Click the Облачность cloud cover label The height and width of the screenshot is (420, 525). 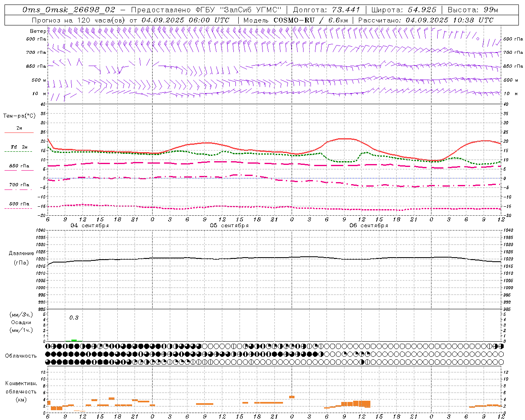coord(21,356)
